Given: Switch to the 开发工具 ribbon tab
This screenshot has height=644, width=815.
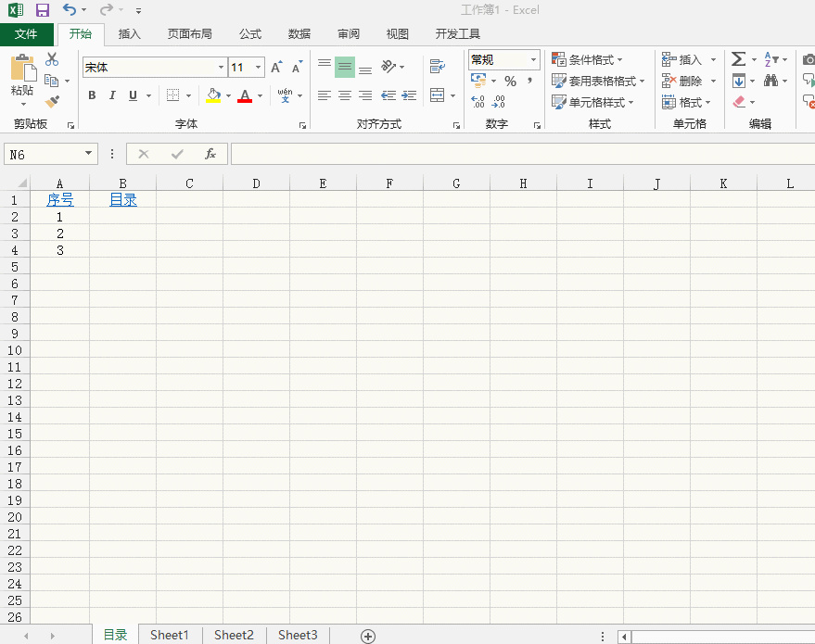Looking at the screenshot, I should (x=457, y=34).
